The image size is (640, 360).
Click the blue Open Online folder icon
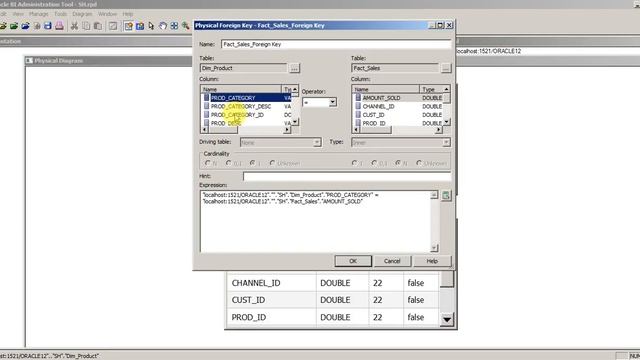pos(25,26)
